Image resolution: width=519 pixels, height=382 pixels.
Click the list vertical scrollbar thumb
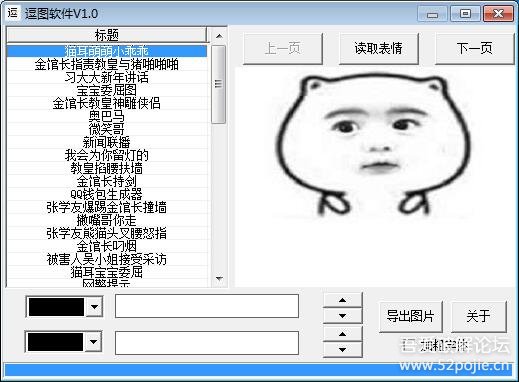(219, 84)
